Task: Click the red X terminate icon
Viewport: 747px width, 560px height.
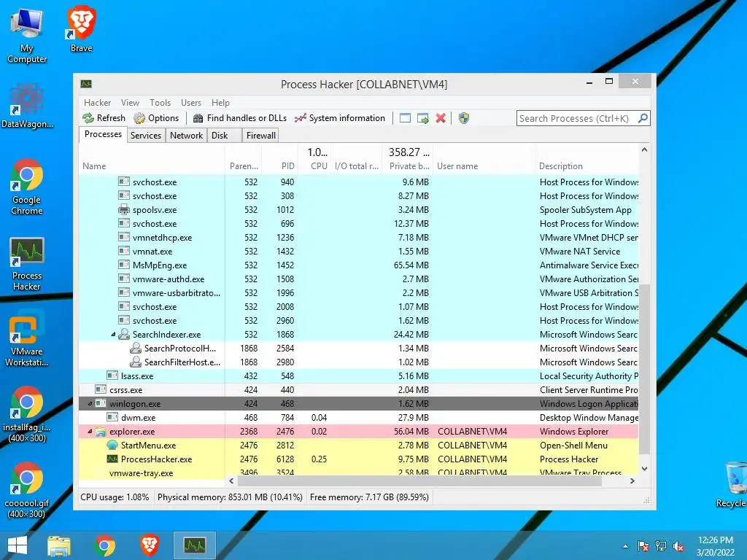Action: (x=441, y=118)
